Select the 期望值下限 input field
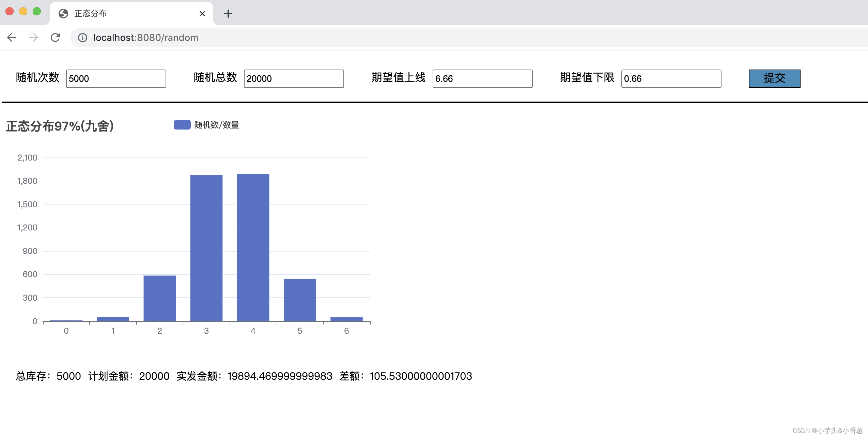 pos(671,79)
